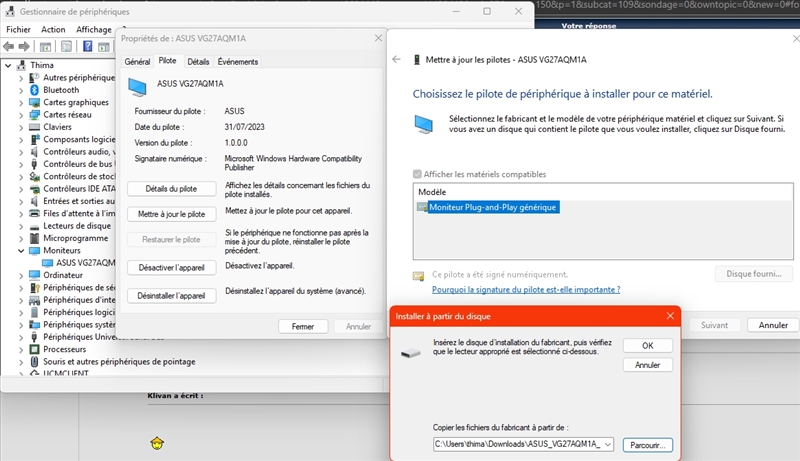Click the back arrow in the driver update wizard
The height and width of the screenshot is (461, 800).
pos(396,60)
